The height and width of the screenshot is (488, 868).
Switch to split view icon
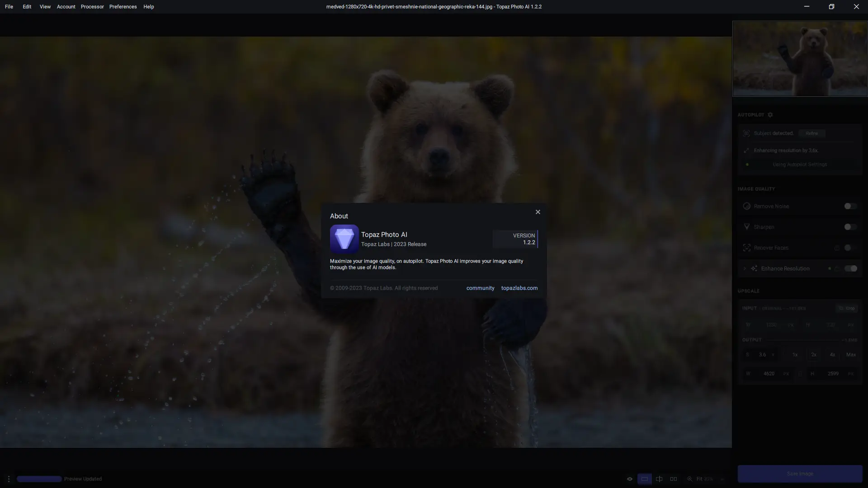(x=659, y=479)
